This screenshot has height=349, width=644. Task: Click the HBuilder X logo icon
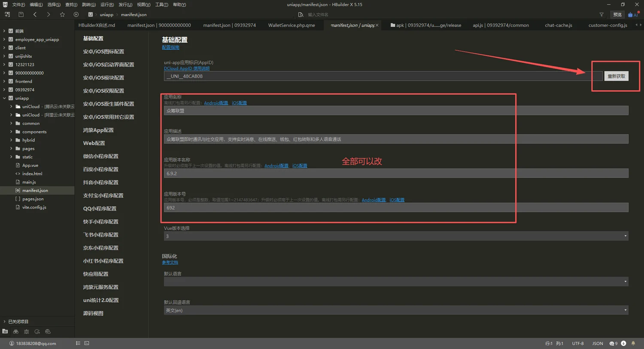tap(5, 4)
